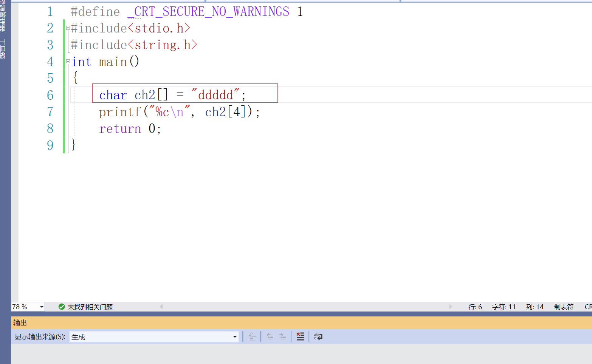Click the 行: 6 line indicator

point(475,307)
